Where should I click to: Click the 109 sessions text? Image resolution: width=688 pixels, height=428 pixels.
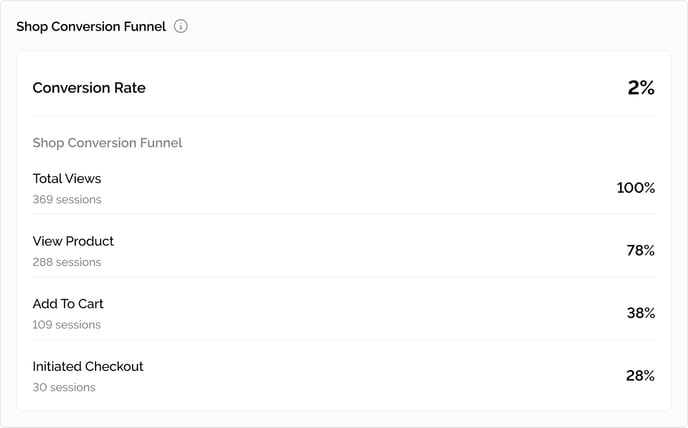pyautogui.click(x=67, y=325)
